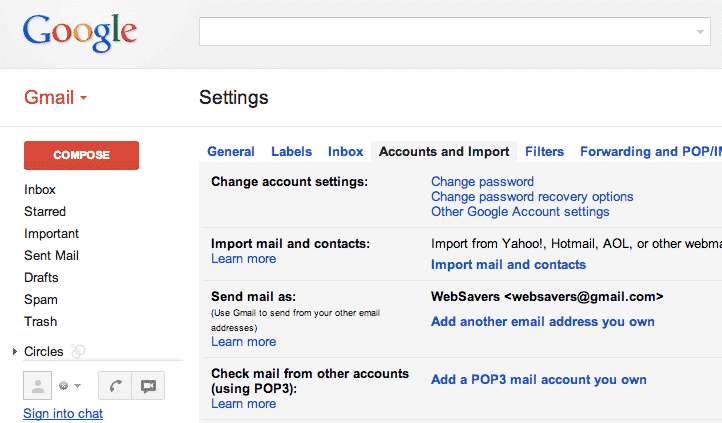The width and height of the screenshot is (722, 423).
Task: Switch to the Filters tab
Action: [x=544, y=151]
